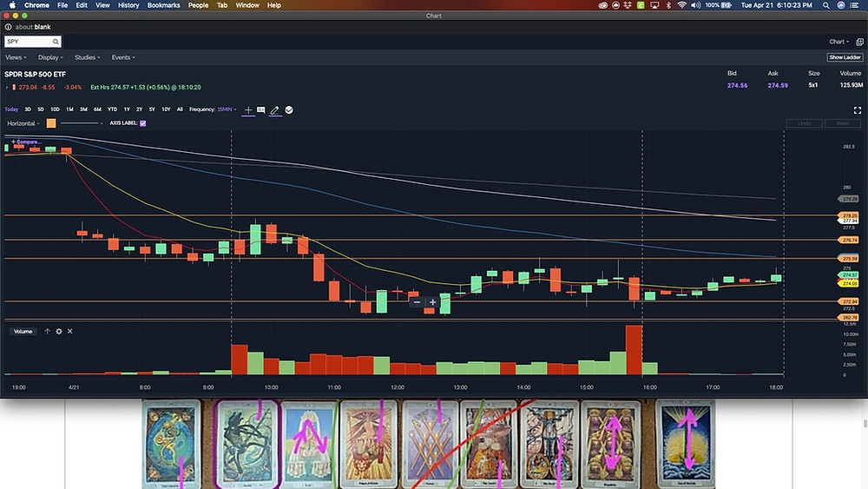Click the Wi-Fi status icon
Viewport: 868px width, 489px height.
(x=682, y=5)
